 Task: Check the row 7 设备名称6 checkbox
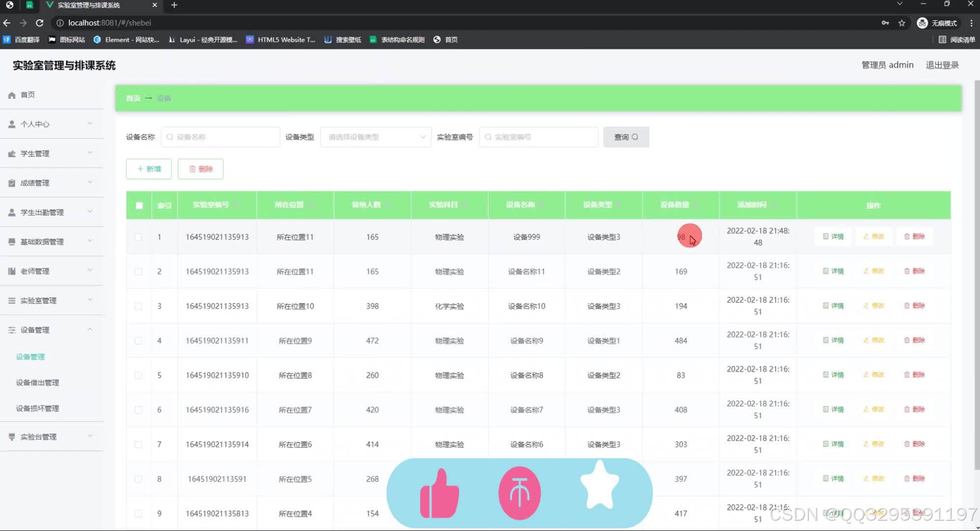(x=138, y=444)
